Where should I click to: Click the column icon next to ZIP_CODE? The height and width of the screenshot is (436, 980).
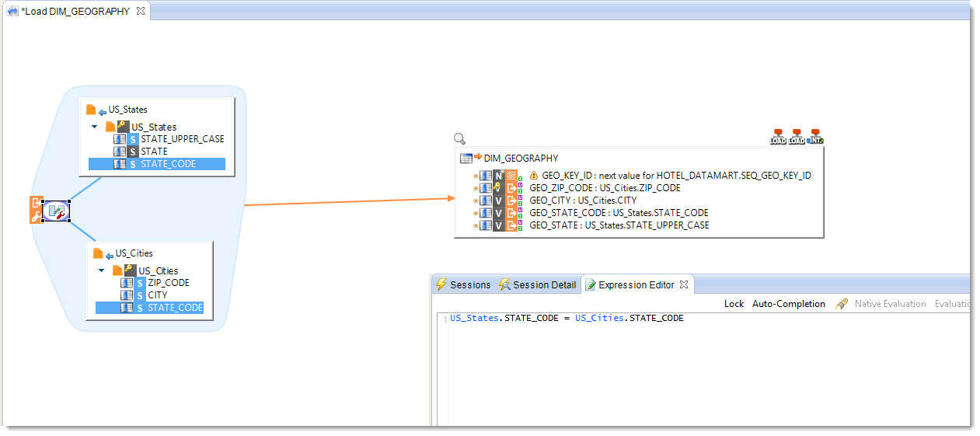127,283
